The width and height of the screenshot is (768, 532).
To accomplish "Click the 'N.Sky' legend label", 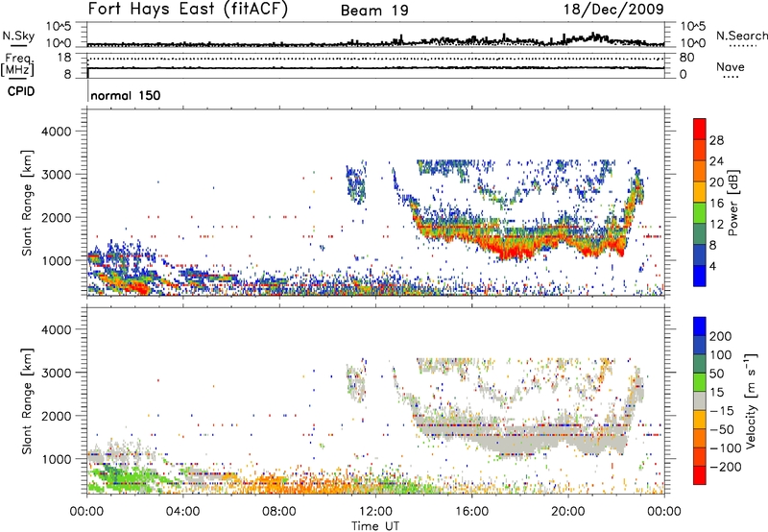I will (x=18, y=36).
